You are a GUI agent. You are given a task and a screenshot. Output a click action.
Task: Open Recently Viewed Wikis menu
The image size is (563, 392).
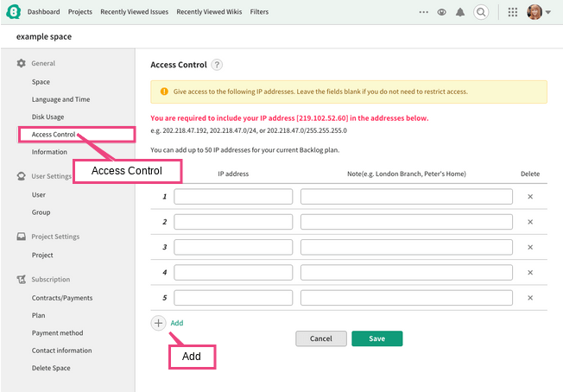(x=209, y=12)
